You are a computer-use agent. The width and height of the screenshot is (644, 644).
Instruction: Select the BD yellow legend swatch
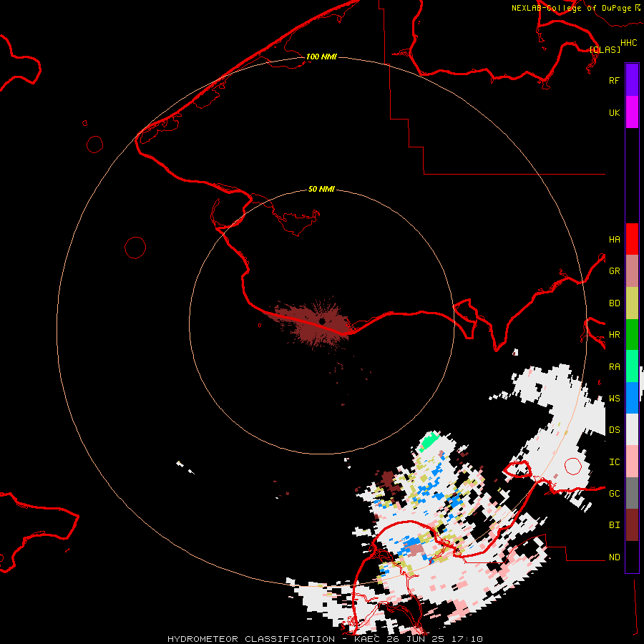click(x=632, y=303)
